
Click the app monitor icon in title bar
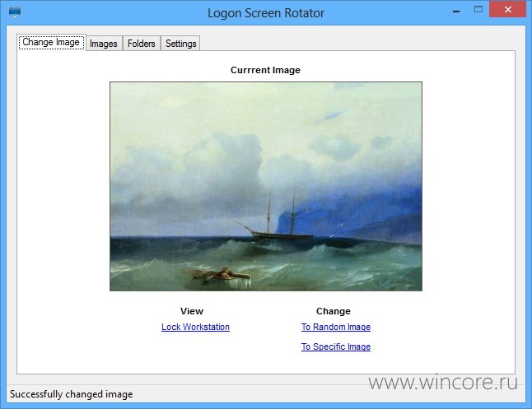click(15, 12)
